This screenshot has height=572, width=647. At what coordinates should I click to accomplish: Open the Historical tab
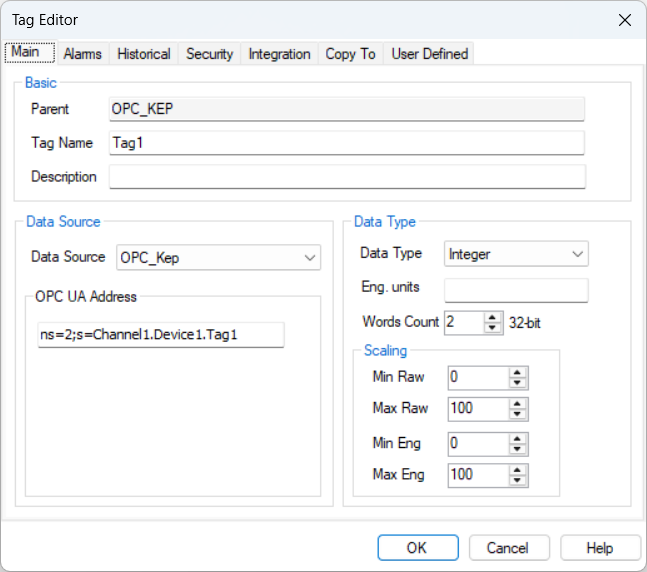click(144, 54)
